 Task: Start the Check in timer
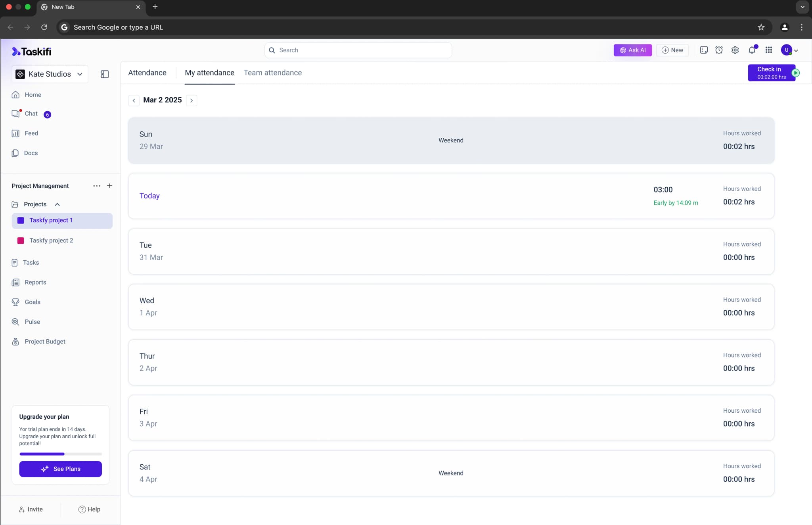pos(795,73)
